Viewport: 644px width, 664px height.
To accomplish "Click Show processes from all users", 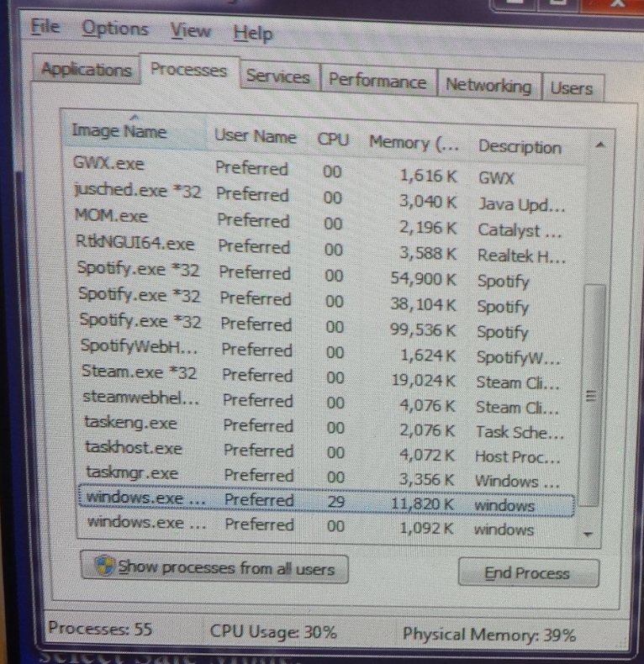I will point(214,568).
